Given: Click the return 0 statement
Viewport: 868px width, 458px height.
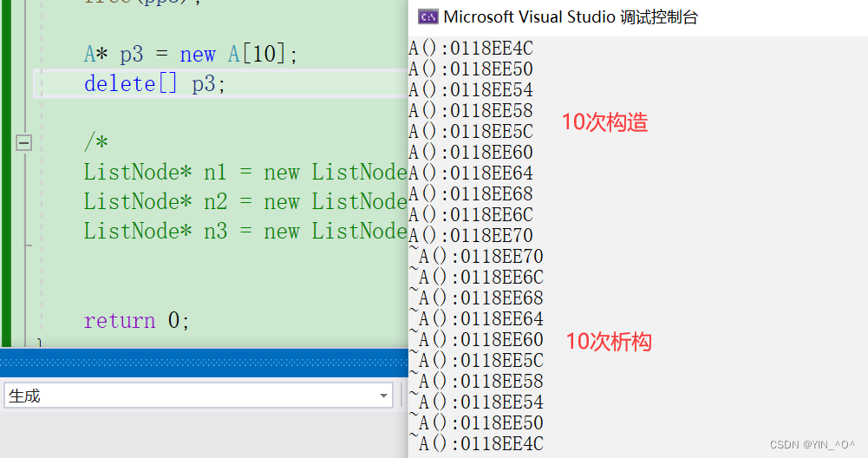Looking at the screenshot, I should click(136, 320).
